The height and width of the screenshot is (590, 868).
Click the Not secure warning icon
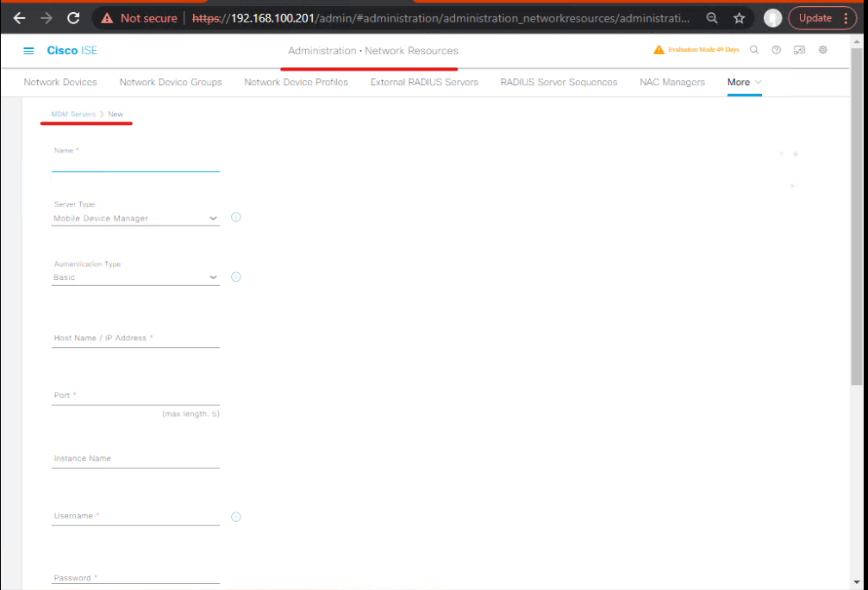[x=107, y=18]
